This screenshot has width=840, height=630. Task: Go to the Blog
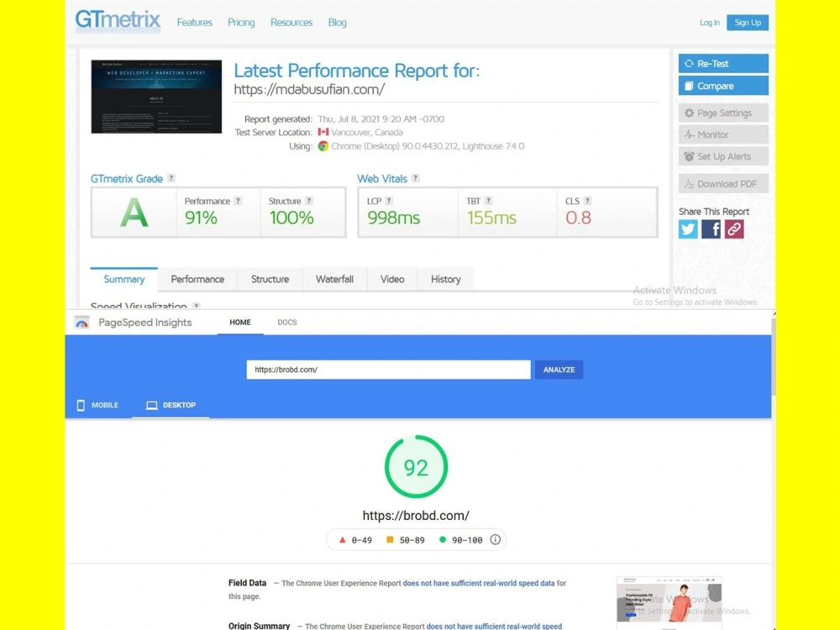coord(337,23)
